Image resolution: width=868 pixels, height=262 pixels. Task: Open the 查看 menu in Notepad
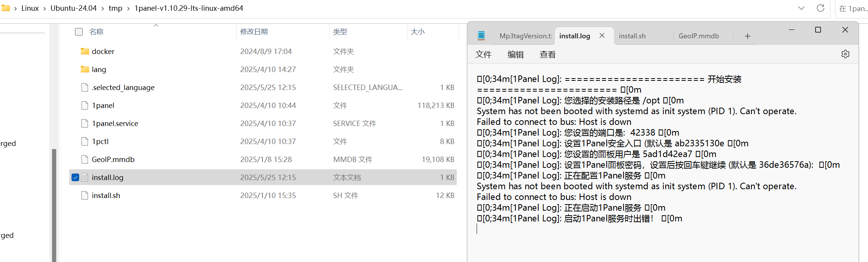547,54
